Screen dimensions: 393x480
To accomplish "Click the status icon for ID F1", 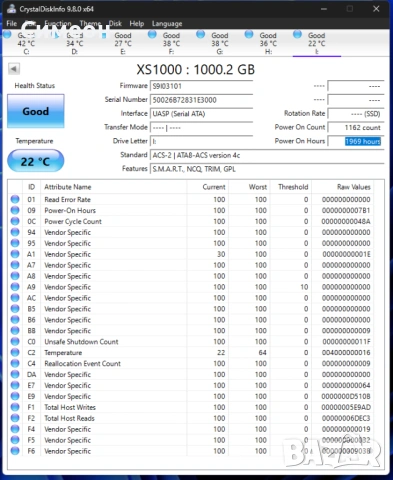I will coord(15,407).
